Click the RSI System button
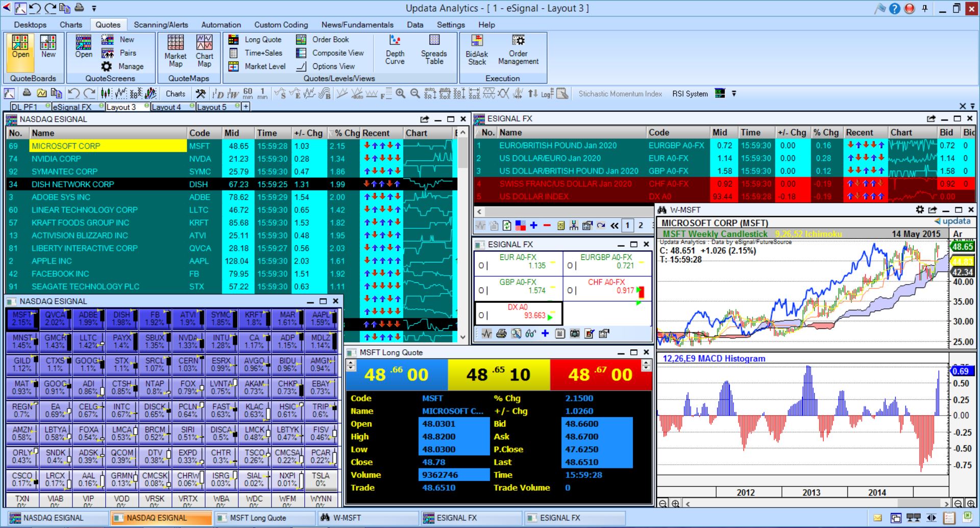980x528 pixels. point(690,93)
